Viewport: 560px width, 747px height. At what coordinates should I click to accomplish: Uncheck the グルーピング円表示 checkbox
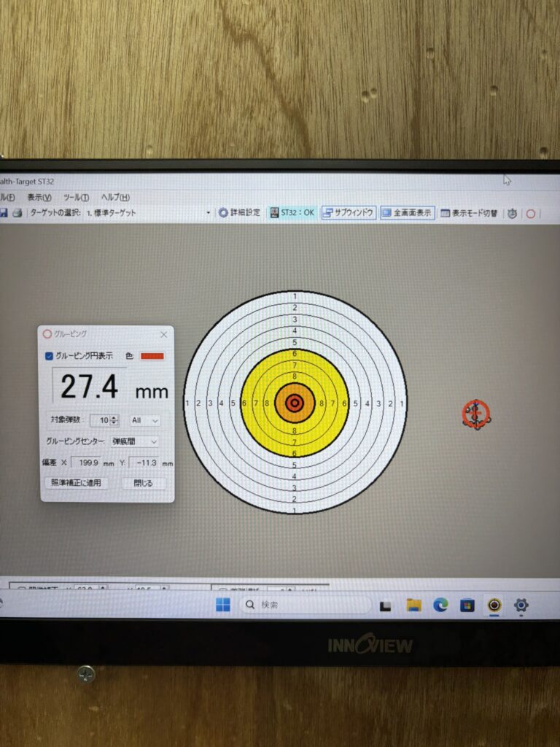point(49,356)
